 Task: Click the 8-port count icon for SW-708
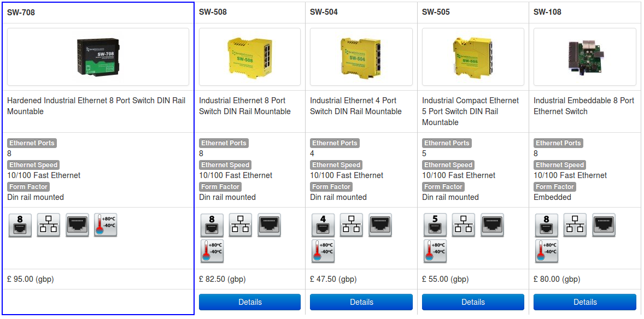20,225
